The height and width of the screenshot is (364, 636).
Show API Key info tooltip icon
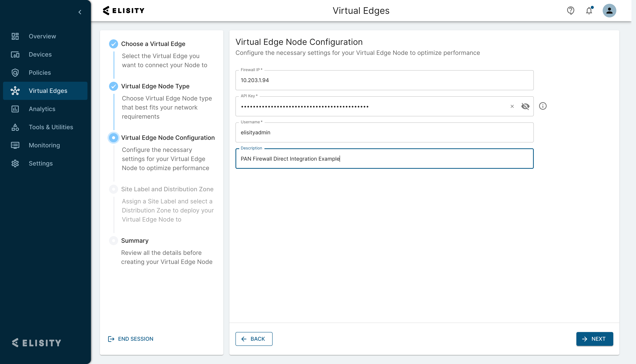coord(543,106)
